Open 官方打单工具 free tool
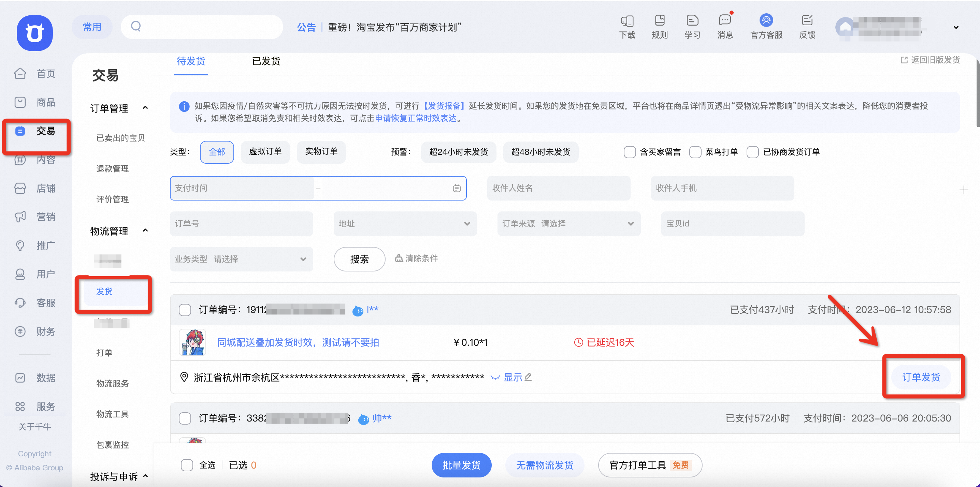Image resolution: width=980 pixels, height=487 pixels. [x=650, y=465]
